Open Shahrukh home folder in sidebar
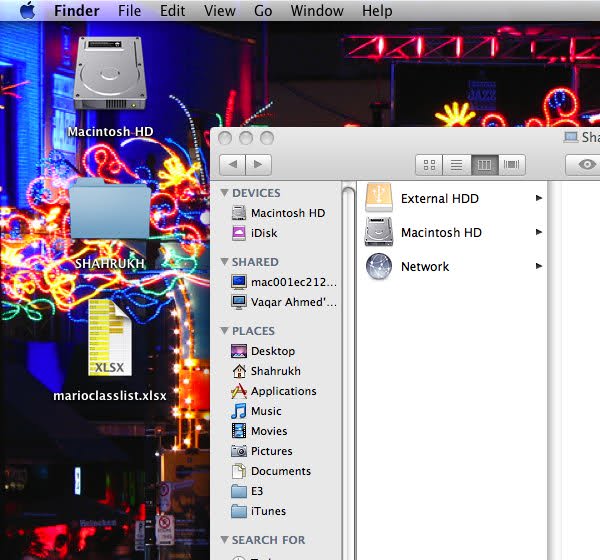Image resolution: width=600 pixels, height=560 pixels. (x=266, y=371)
